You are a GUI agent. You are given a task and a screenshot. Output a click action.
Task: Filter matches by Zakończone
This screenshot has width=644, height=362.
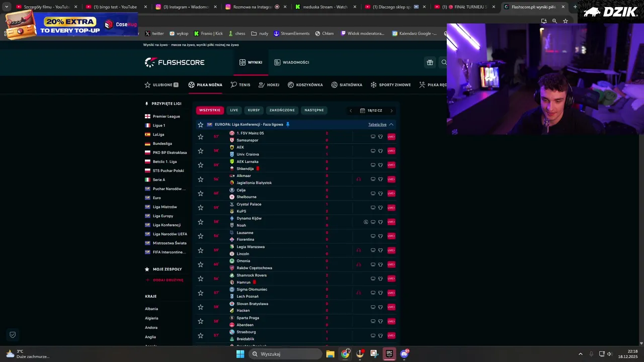[x=282, y=110]
